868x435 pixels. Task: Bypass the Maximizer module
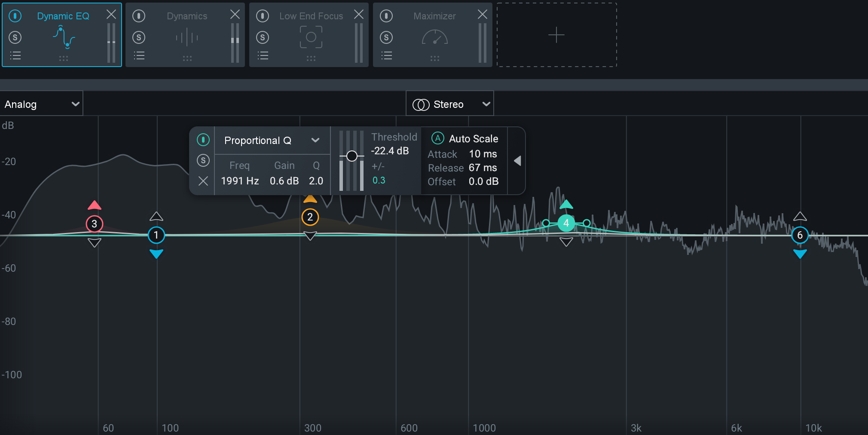coord(386,16)
